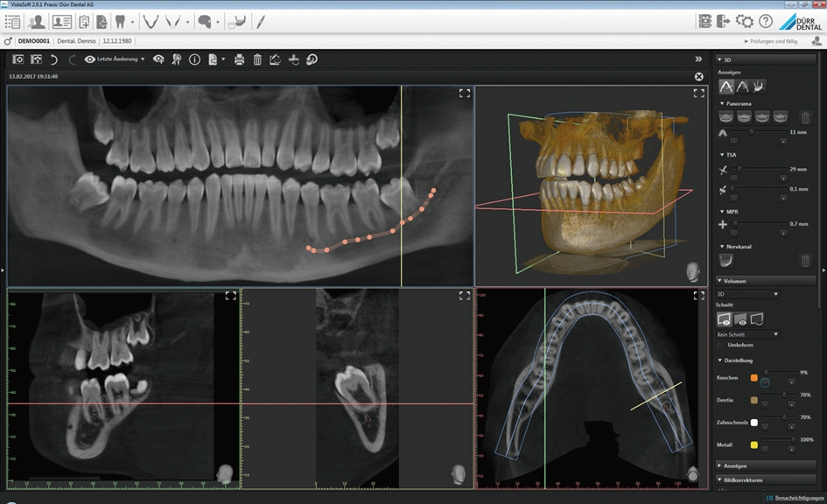Click the jaw with box 3D icon

(237, 22)
